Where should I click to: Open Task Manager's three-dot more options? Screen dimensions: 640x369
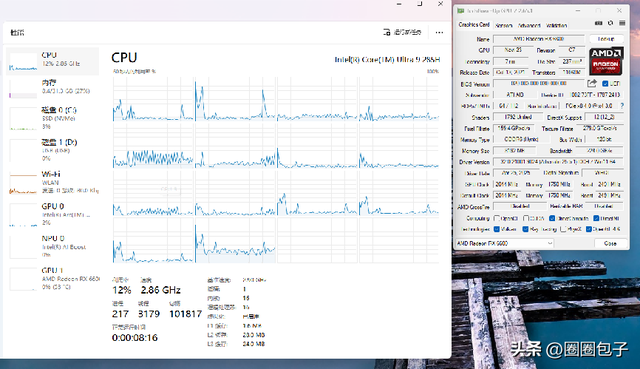[439, 32]
